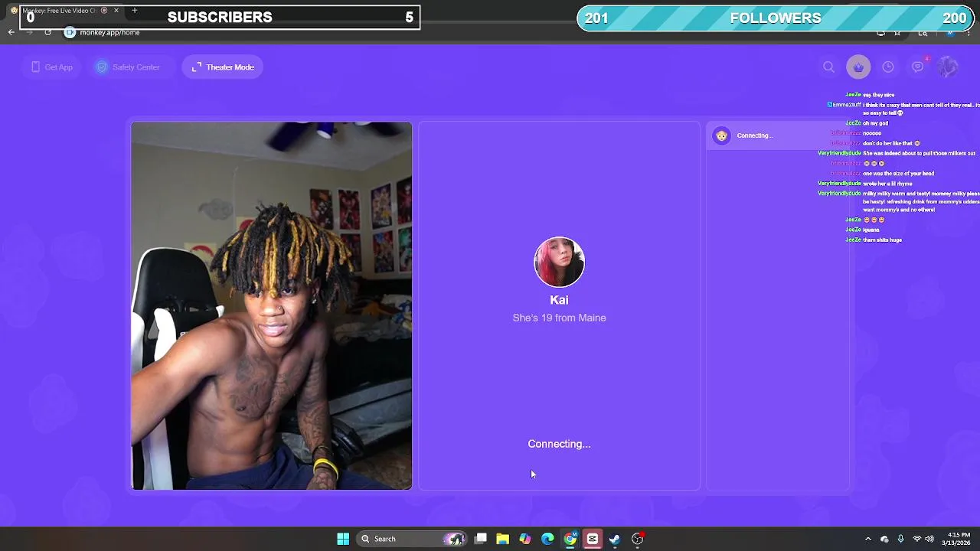Click the FOLLOWERS goal bar
The width and height of the screenshot is (980, 551).
pyautogui.click(x=776, y=18)
